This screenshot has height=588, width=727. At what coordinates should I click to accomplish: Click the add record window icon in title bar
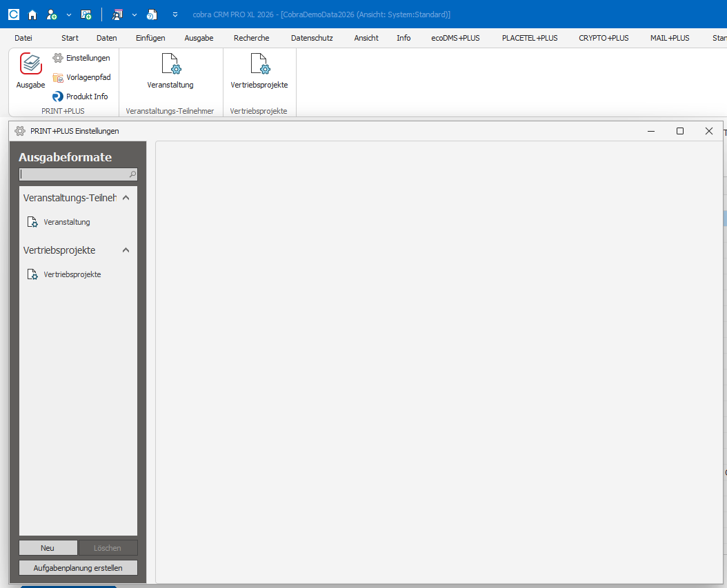pos(86,15)
